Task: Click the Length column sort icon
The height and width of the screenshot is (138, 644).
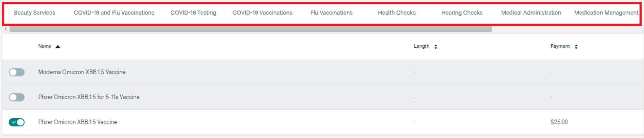Action: 435,47
